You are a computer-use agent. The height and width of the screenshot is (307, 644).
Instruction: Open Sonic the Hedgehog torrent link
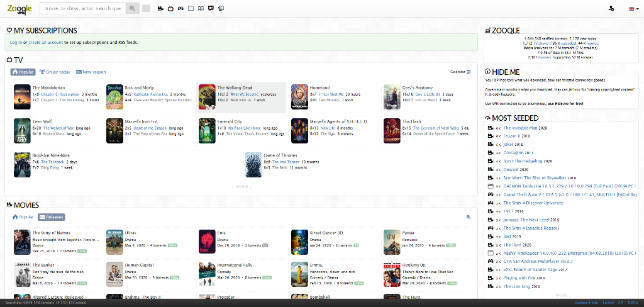click(523, 161)
